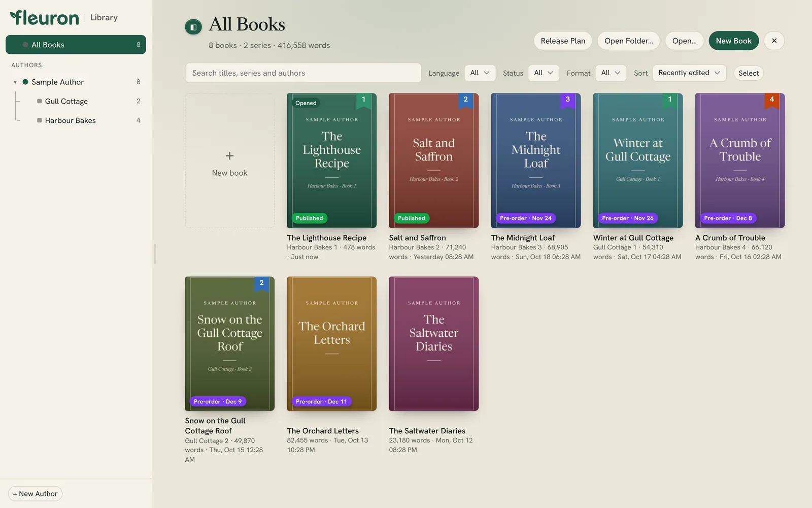
Task: Click the Select button
Action: [x=749, y=73]
